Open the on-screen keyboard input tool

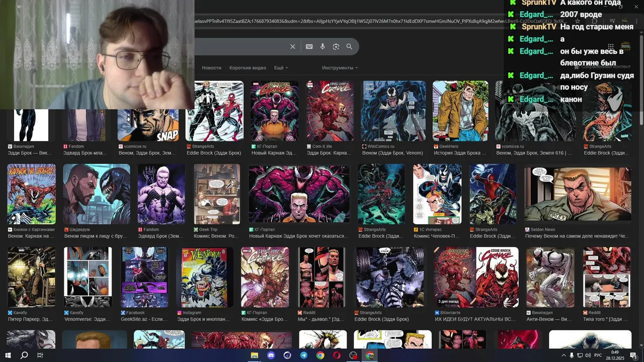tap(309, 47)
